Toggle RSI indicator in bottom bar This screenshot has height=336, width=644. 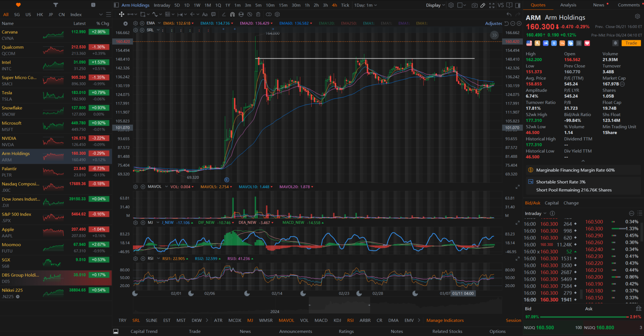pos(350,320)
